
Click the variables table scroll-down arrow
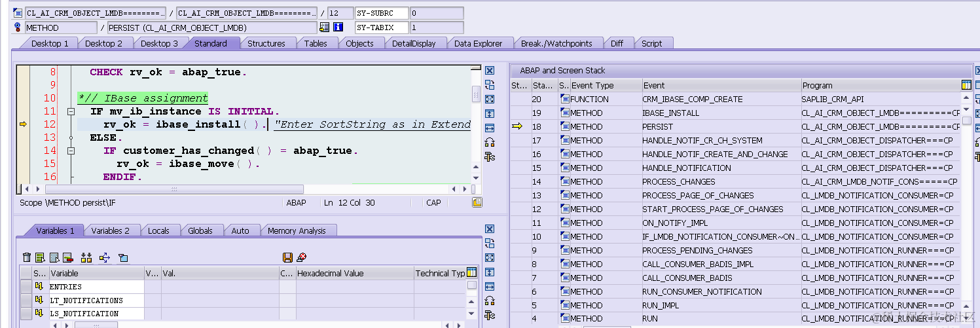(x=471, y=314)
